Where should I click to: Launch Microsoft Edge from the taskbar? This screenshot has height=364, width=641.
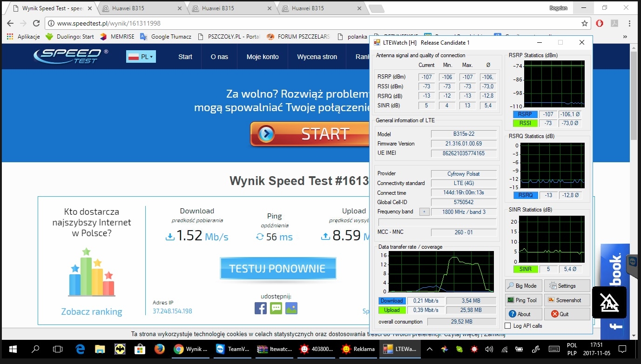click(x=81, y=349)
